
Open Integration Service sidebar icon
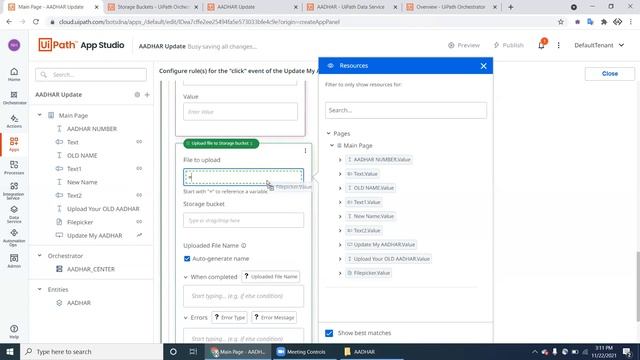14,191
